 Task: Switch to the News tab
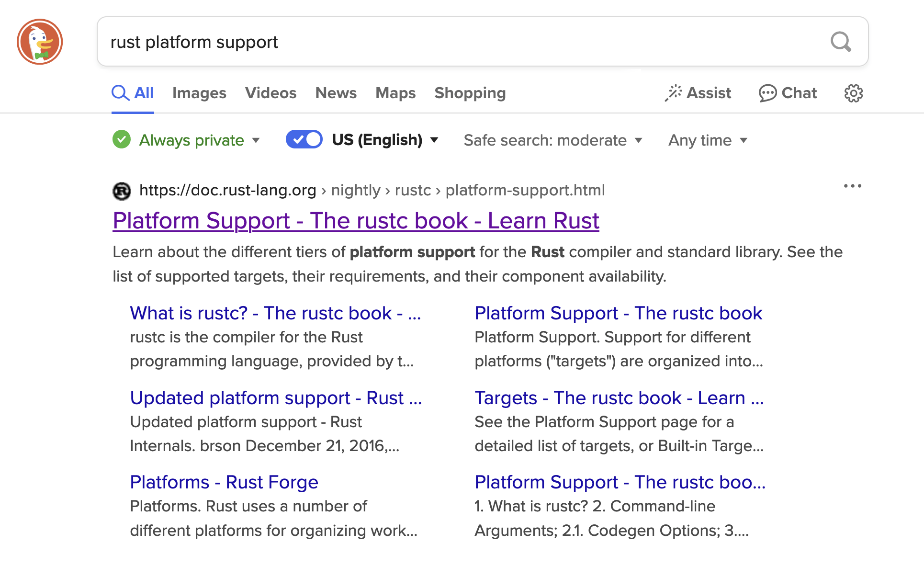tap(336, 93)
